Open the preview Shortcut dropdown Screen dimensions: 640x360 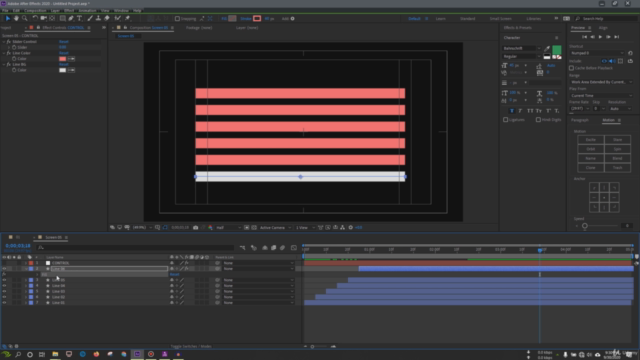click(x=597, y=53)
